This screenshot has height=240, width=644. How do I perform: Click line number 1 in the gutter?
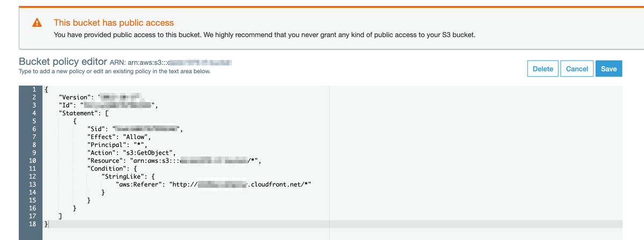click(33, 89)
